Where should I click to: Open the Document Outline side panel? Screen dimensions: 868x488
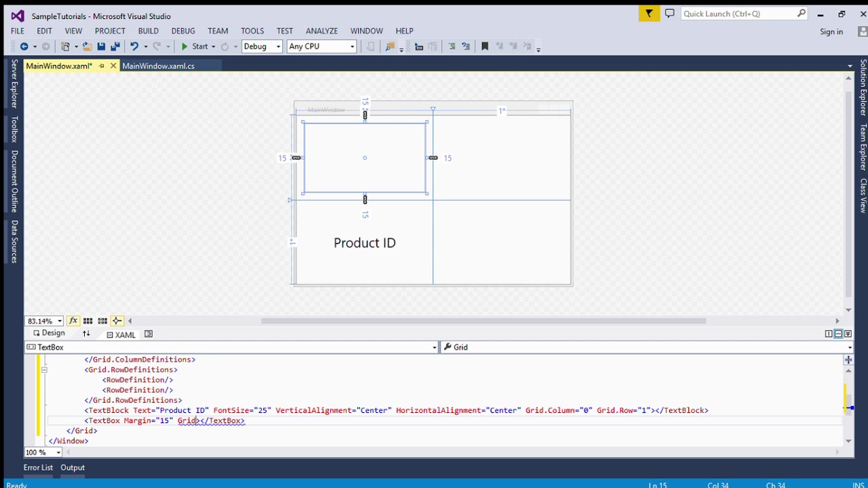pyautogui.click(x=14, y=181)
